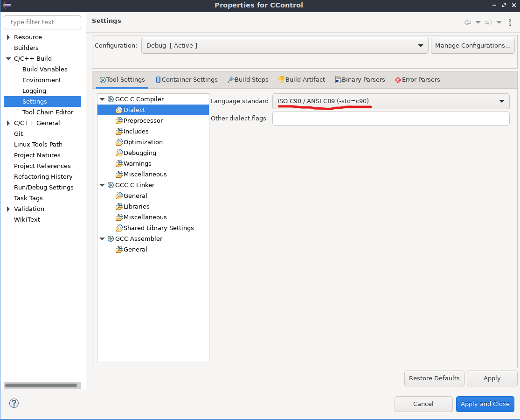The height and width of the screenshot is (420, 520).
Task: Click the red error icon on Error Parsers tab
Action: coord(399,79)
